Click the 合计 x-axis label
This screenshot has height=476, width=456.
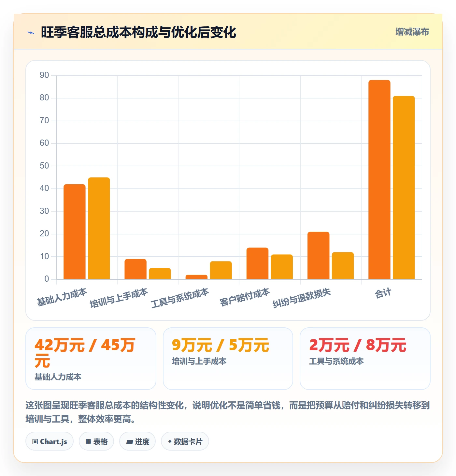pyautogui.click(x=383, y=293)
